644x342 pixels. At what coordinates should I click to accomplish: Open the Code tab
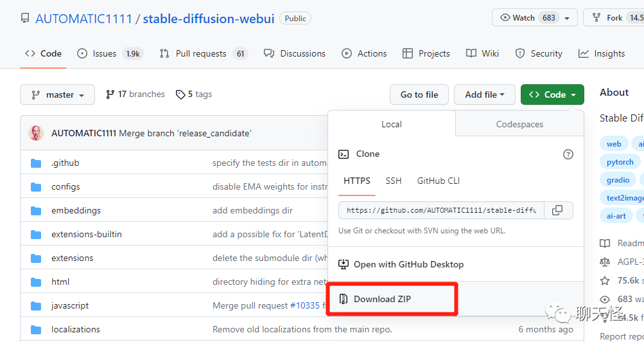click(43, 53)
